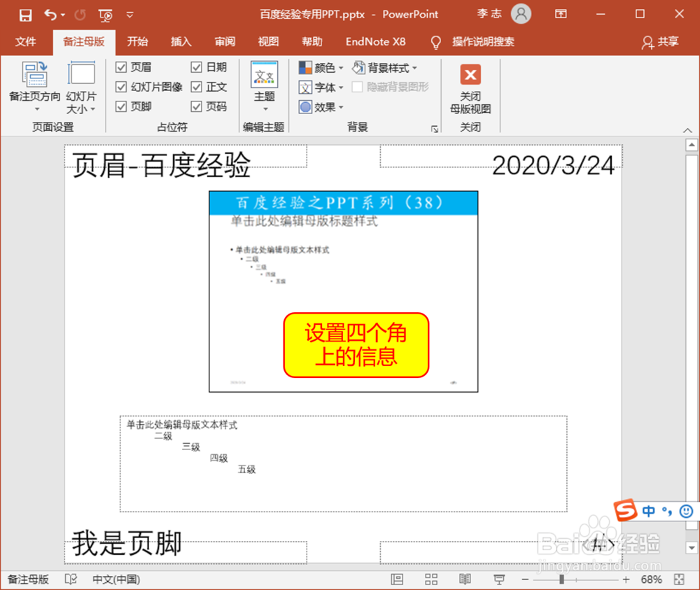
Task: Start Slide Show from status bar
Action: (499, 580)
